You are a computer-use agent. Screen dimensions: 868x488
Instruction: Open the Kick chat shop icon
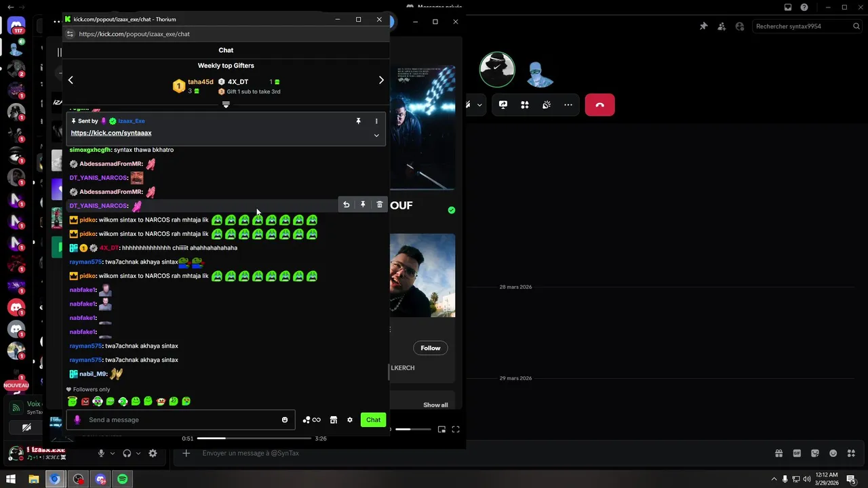tap(334, 420)
